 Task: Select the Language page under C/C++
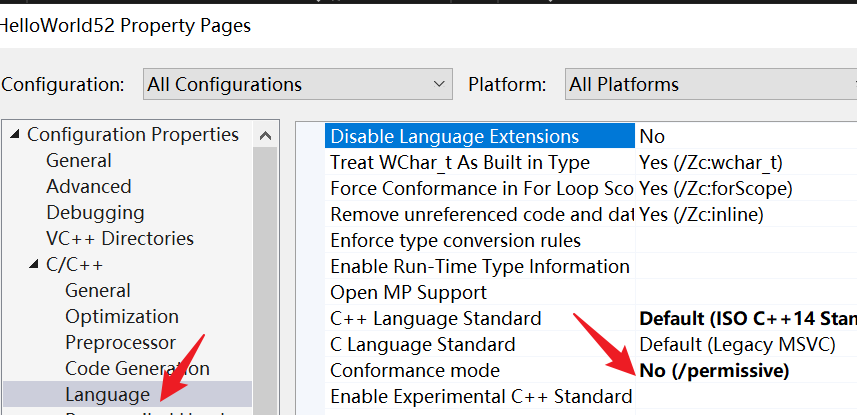[x=107, y=395]
